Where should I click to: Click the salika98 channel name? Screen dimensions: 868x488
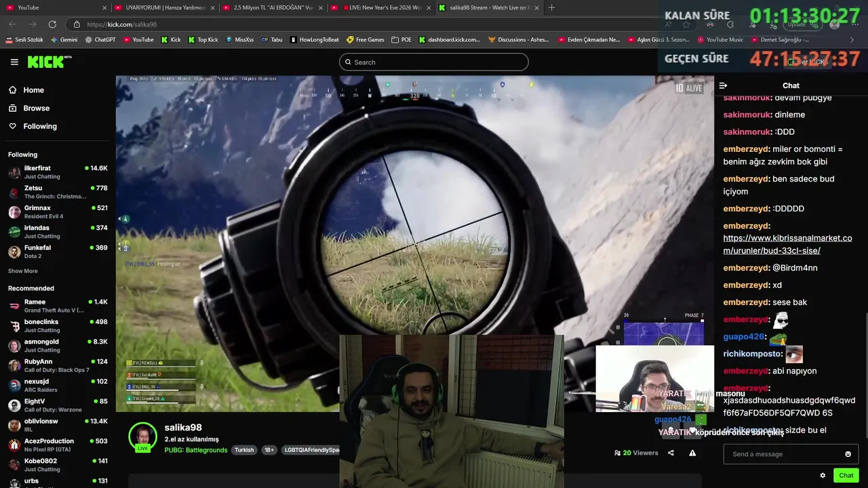183,428
